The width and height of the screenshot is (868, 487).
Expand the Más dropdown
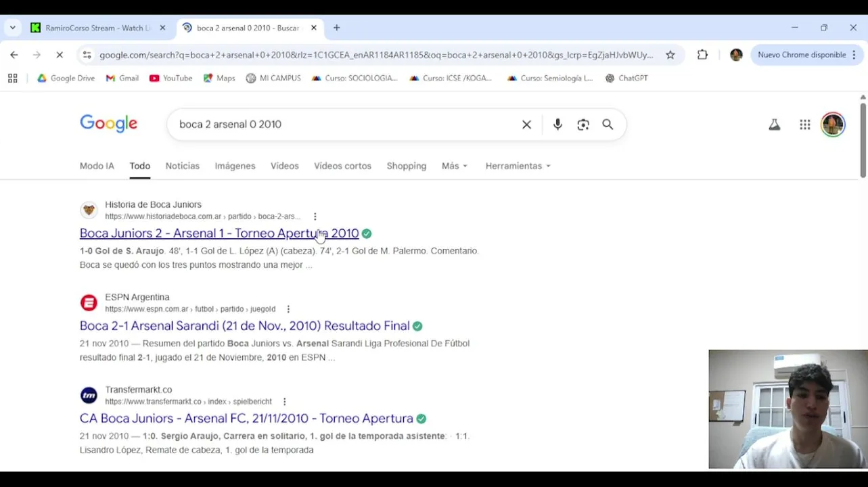[x=455, y=166]
